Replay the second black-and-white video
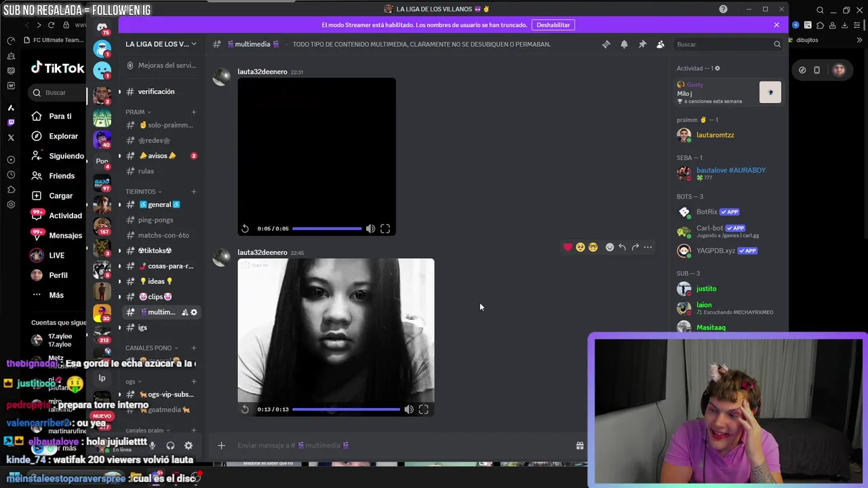The height and width of the screenshot is (488, 868). [x=245, y=409]
